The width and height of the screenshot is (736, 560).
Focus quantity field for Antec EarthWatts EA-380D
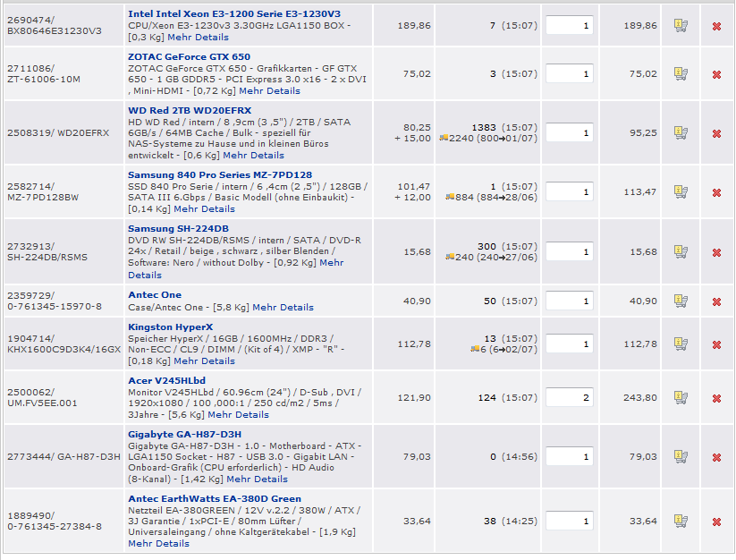click(570, 521)
